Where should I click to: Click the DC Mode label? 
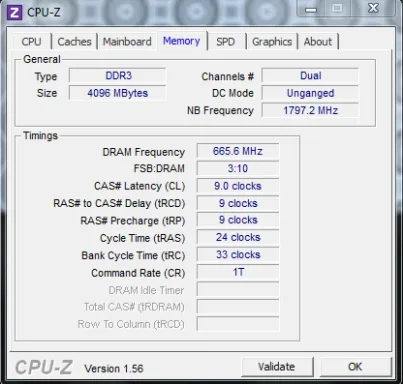[233, 93]
